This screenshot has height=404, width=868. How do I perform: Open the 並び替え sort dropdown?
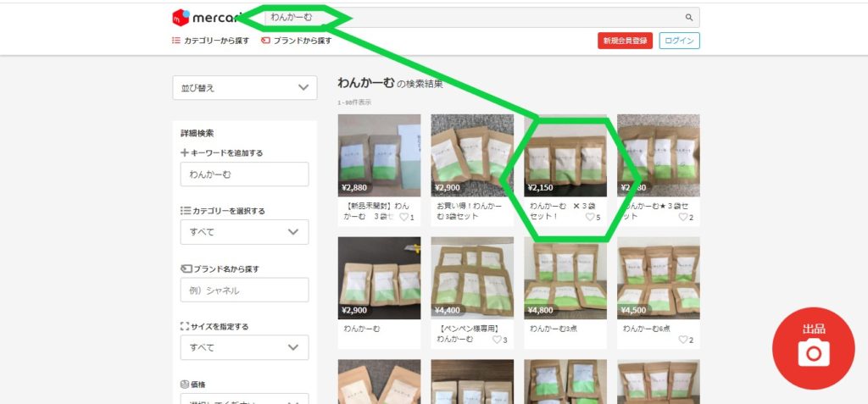click(244, 87)
